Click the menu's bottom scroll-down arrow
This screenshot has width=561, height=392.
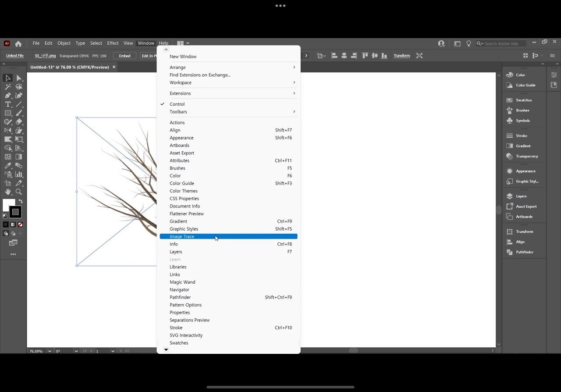coord(166,350)
